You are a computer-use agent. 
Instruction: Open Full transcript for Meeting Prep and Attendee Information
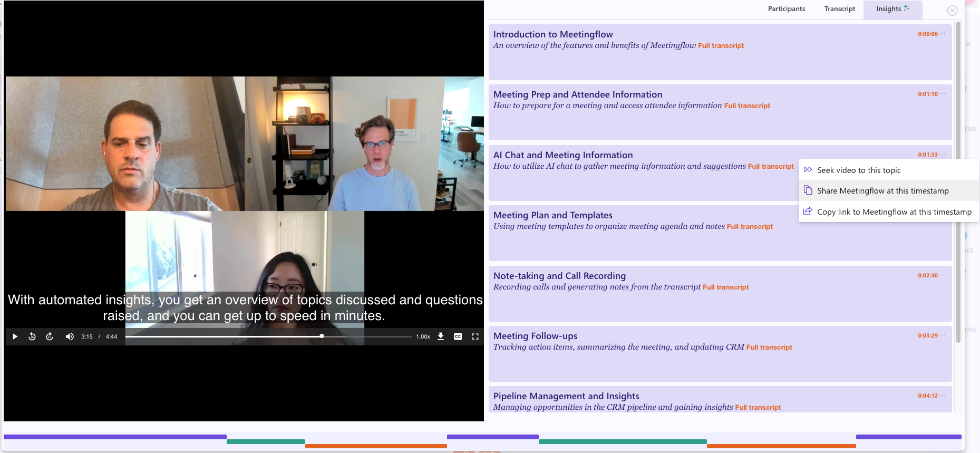point(747,106)
